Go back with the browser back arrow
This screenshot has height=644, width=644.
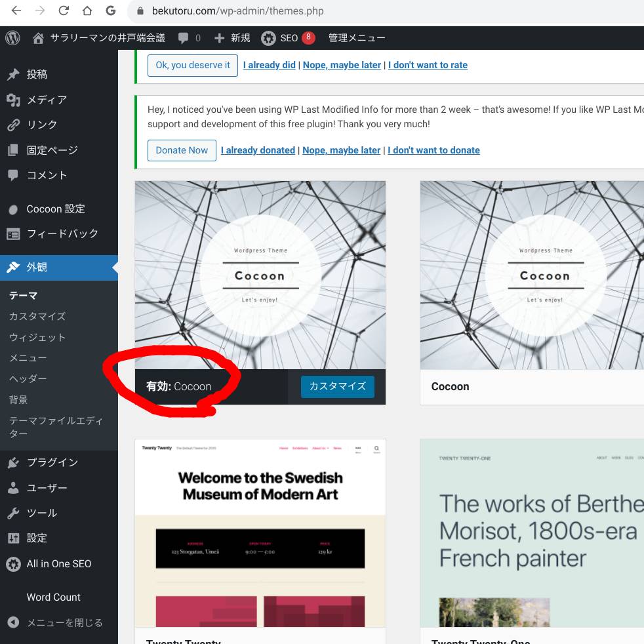[x=16, y=10]
